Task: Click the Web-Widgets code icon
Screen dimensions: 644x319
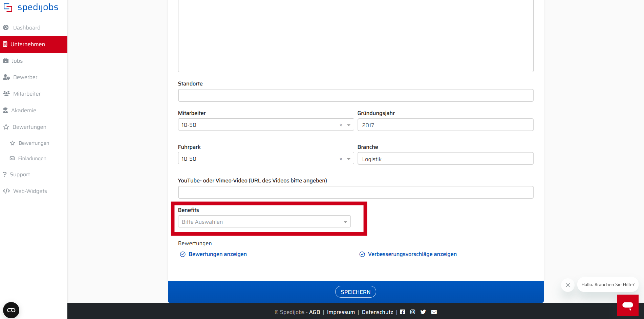Action: (x=6, y=191)
